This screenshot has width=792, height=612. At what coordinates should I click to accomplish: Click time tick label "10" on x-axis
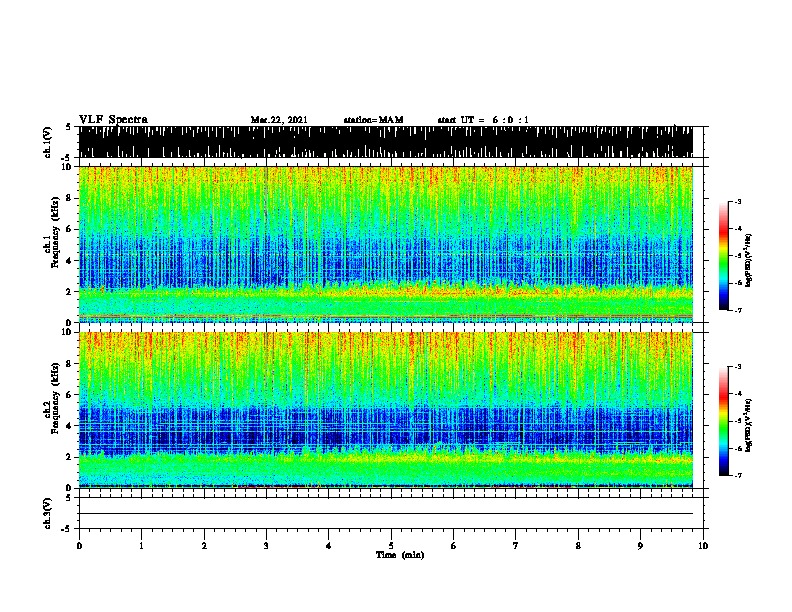(x=703, y=545)
